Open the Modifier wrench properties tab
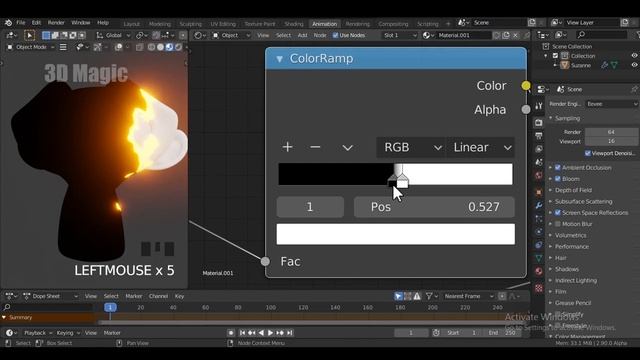640x360 pixels. [539, 205]
